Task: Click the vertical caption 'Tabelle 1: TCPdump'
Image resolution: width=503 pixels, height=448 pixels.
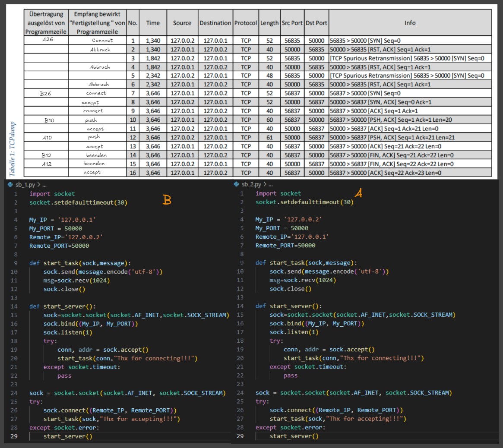Action: tap(12, 149)
